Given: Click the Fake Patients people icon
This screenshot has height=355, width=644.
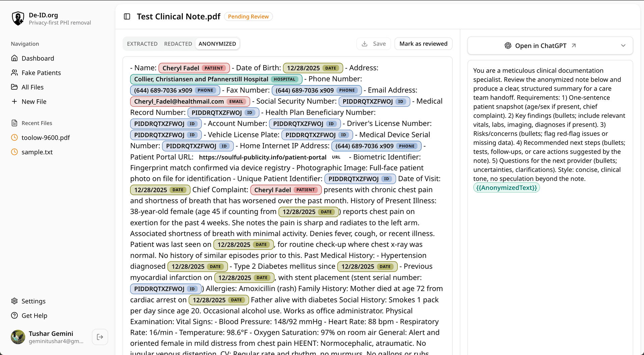Looking at the screenshot, I should click(x=14, y=73).
